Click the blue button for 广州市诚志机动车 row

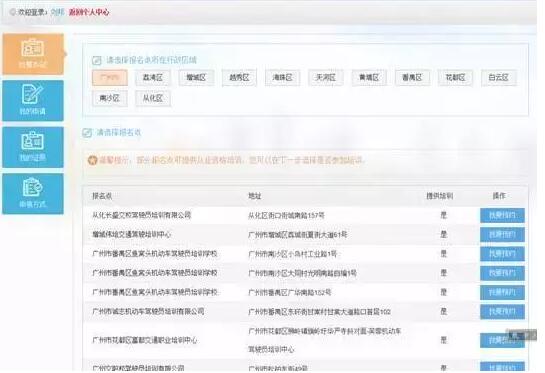coord(502,311)
